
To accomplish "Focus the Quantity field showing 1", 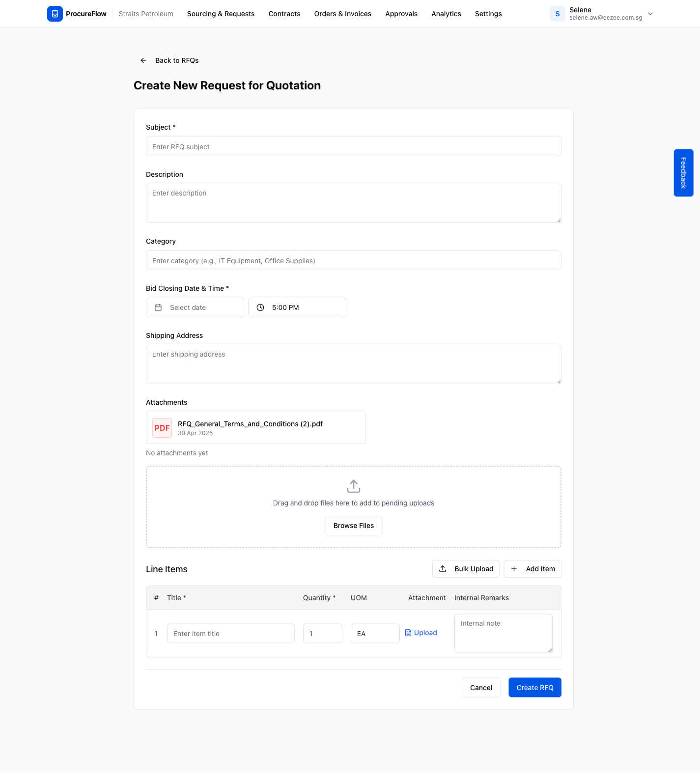I will (x=323, y=634).
